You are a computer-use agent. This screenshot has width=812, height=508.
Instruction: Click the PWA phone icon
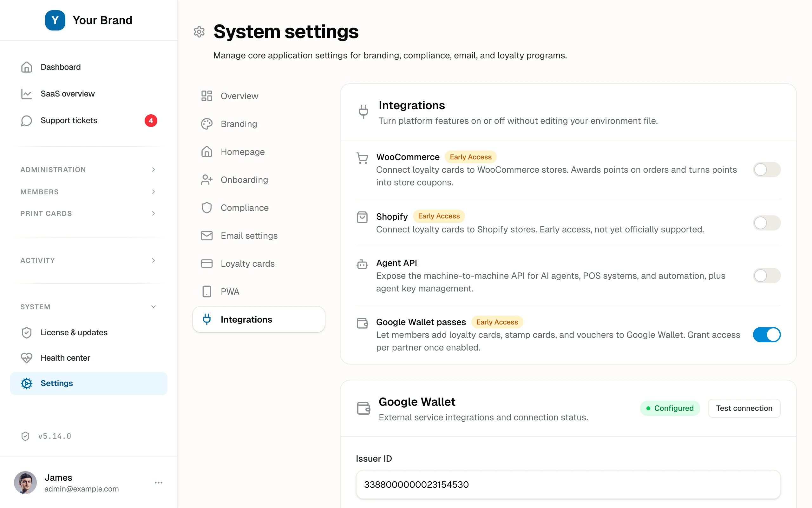pos(207,291)
